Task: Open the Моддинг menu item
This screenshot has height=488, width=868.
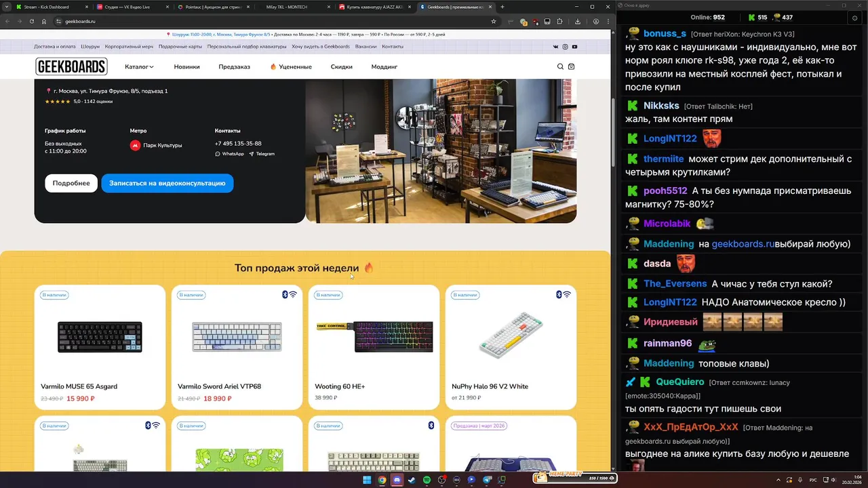Action: 384,67
